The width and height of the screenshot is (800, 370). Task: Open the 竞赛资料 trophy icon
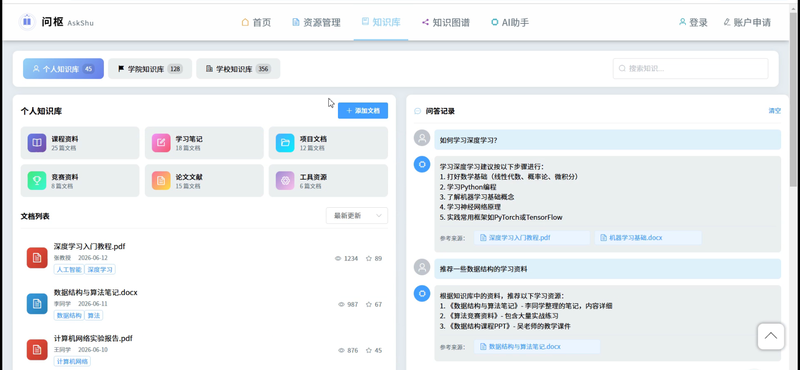[37, 181]
